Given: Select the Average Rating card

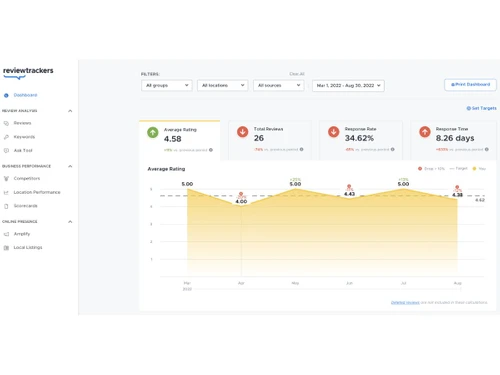Looking at the screenshot, I should coord(180,140).
